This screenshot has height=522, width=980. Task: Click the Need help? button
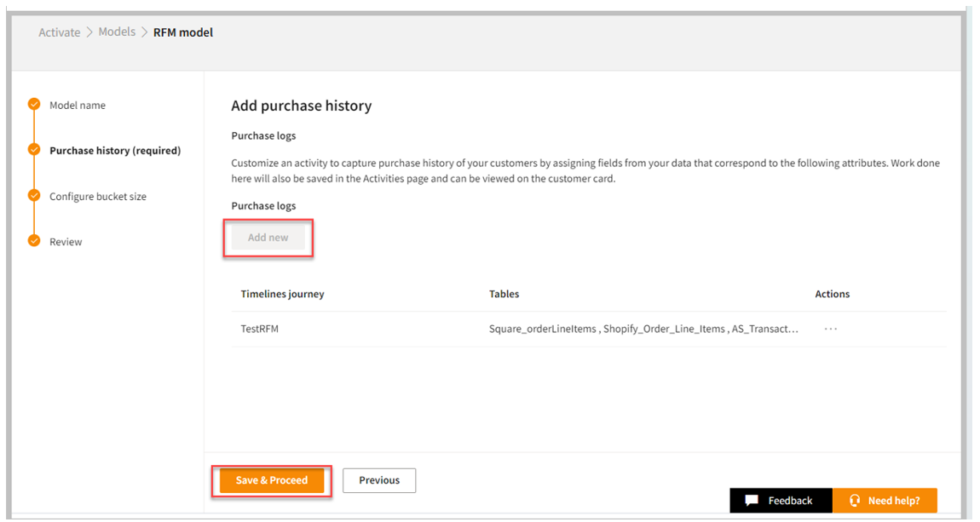click(x=885, y=501)
